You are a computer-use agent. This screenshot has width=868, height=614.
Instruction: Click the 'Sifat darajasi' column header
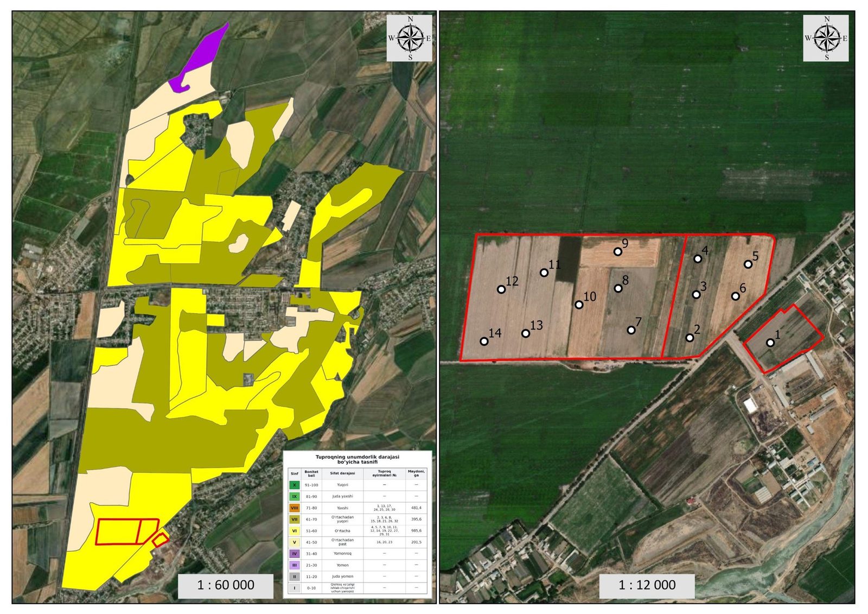click(342, 473)
